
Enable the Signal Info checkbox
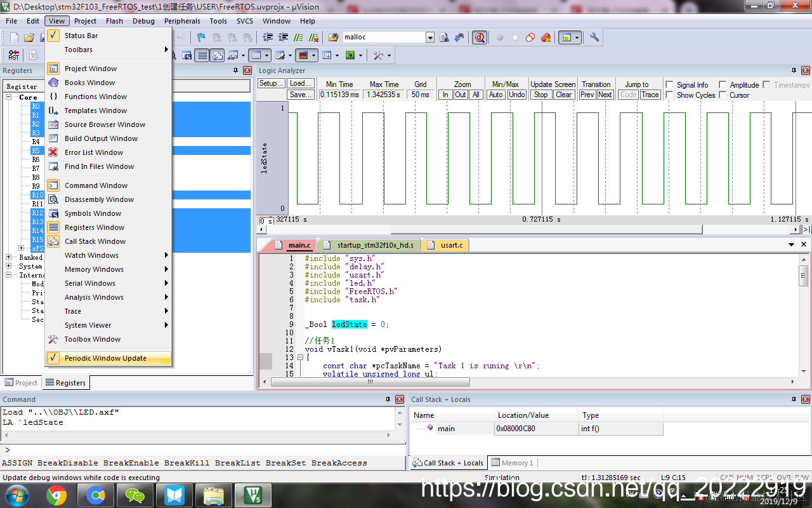[669, 84]
